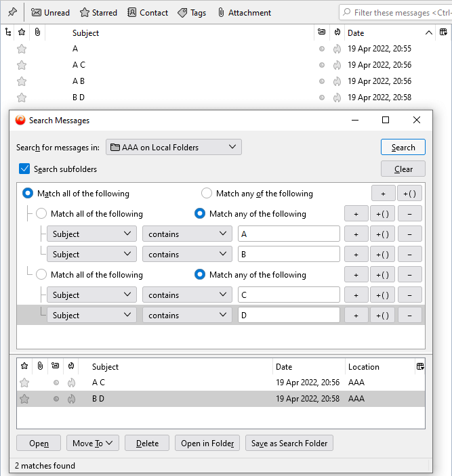Viewport: 452px width, 476px height.
Task: Open column picker in main message list
Action: 443,33
